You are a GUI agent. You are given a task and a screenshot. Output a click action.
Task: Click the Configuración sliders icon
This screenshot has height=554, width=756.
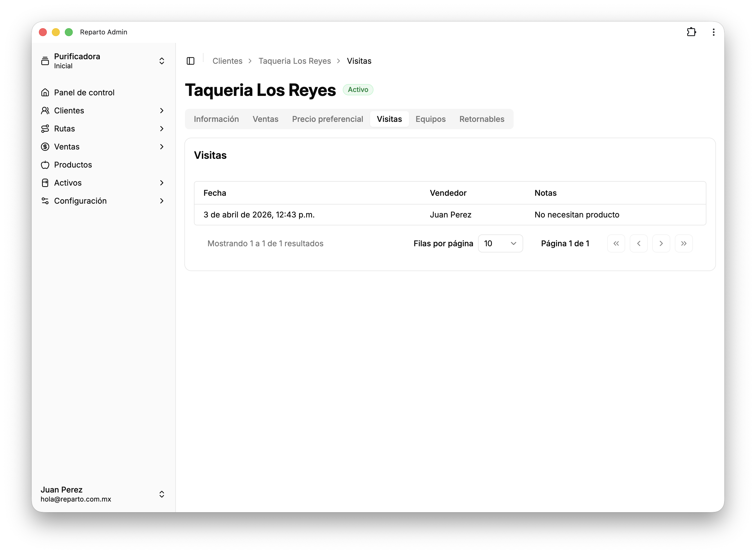(45, 201)
